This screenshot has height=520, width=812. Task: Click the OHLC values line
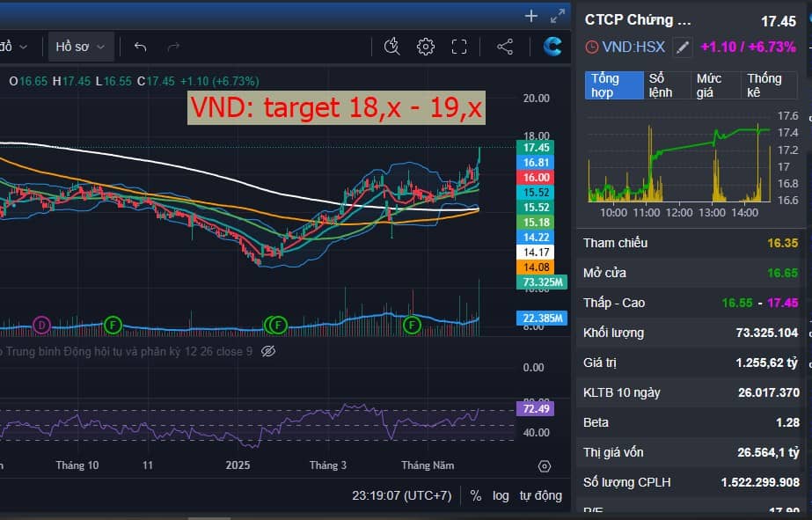134,81
